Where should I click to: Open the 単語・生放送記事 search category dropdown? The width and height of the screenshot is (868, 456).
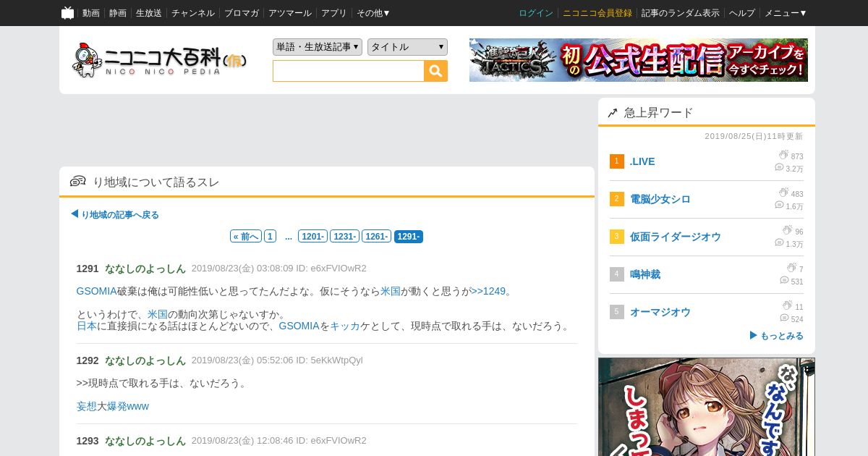[x=318, y=47]
